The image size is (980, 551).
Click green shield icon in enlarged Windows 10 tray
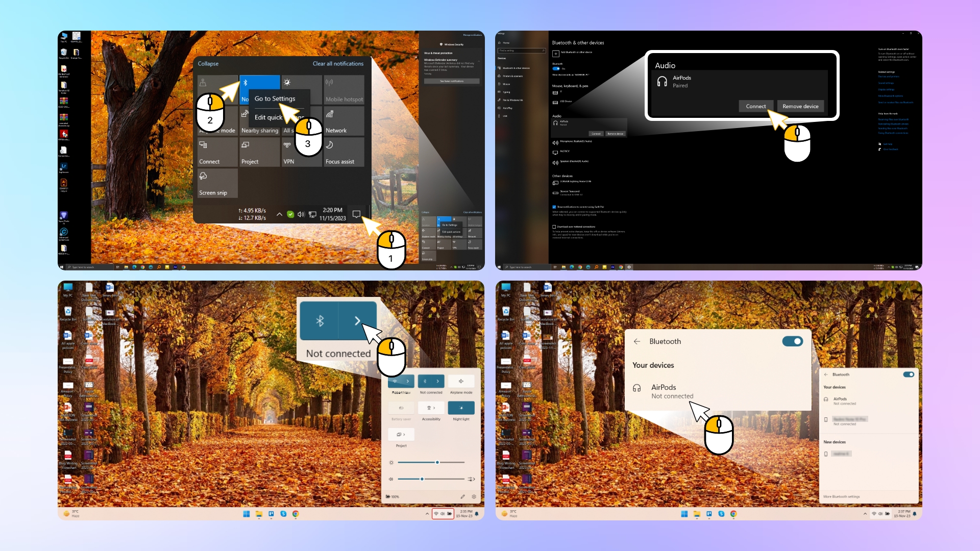pos(290,214)
